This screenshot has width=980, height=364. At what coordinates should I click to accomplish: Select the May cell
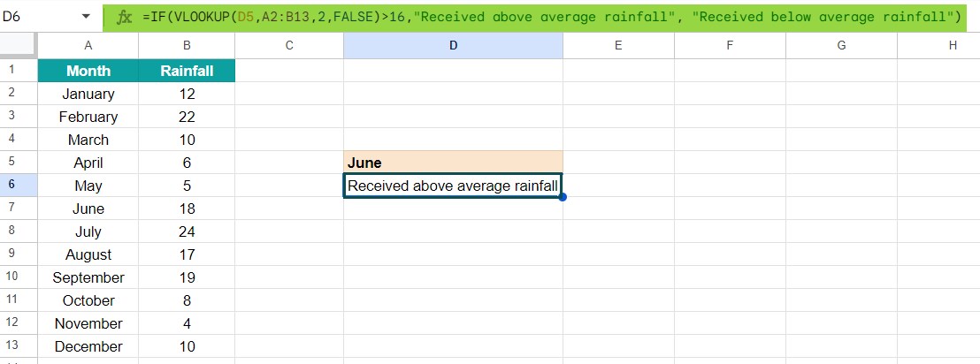[88, 186]
